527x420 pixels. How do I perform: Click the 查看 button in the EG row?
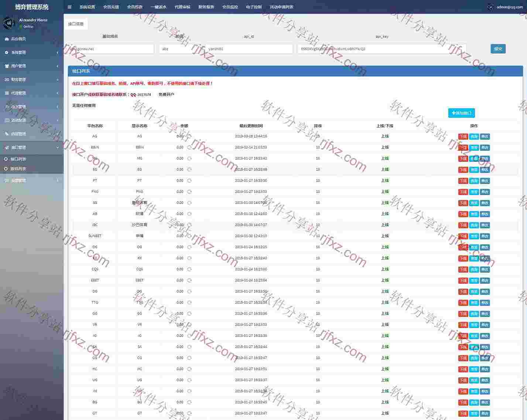[474, 170]
